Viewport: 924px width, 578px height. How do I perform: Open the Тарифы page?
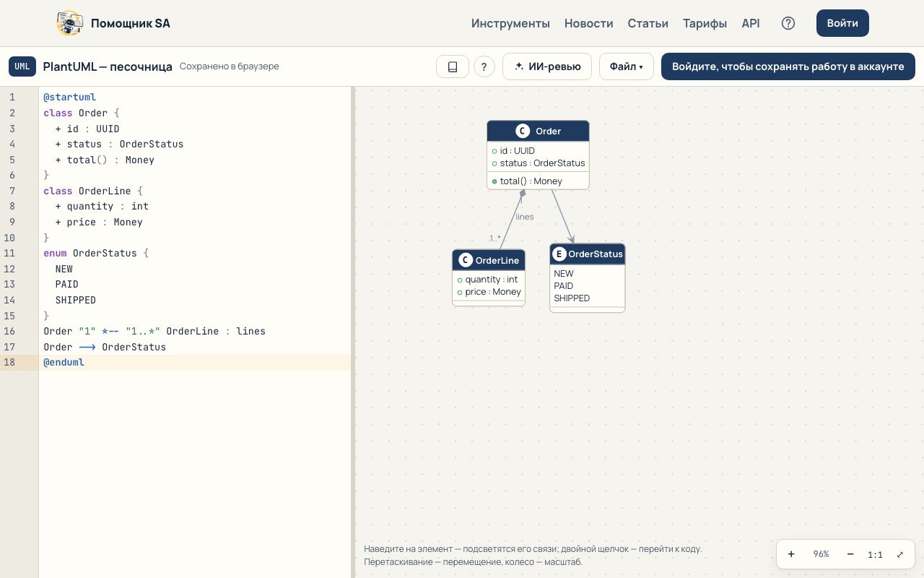point(705,23)
